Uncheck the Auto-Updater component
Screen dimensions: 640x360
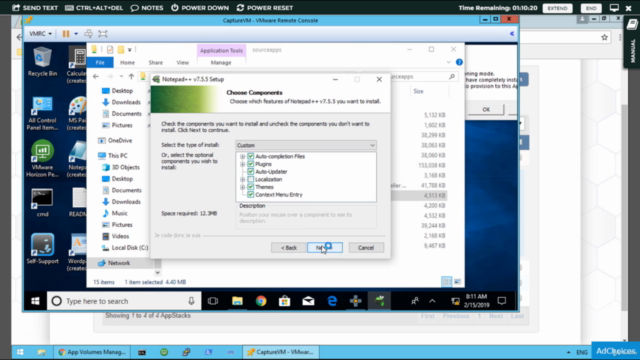(x=251, y=172)
